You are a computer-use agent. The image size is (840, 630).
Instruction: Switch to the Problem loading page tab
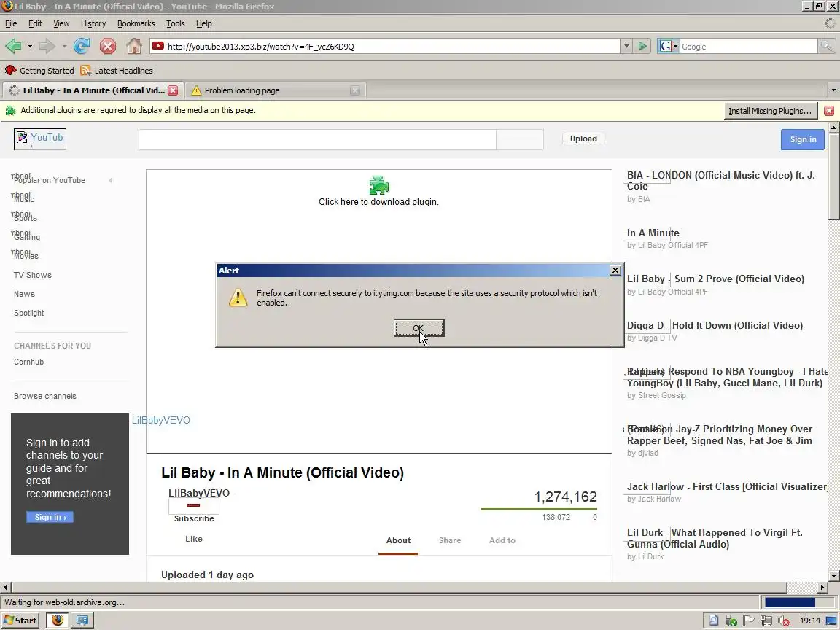(276, 90)
